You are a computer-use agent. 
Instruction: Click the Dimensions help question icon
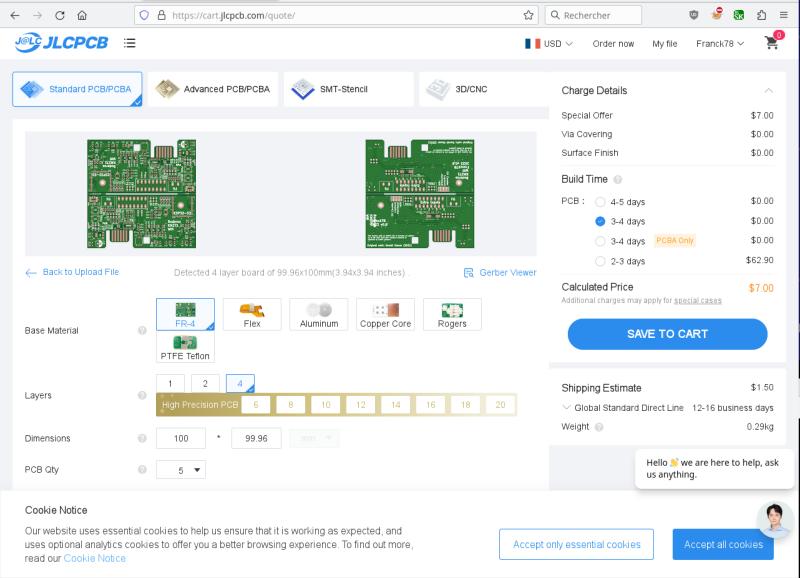(142, 438)
